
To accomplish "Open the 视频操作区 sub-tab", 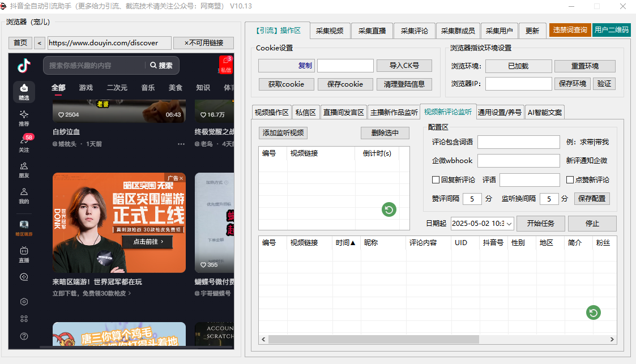I will (271, 112).
